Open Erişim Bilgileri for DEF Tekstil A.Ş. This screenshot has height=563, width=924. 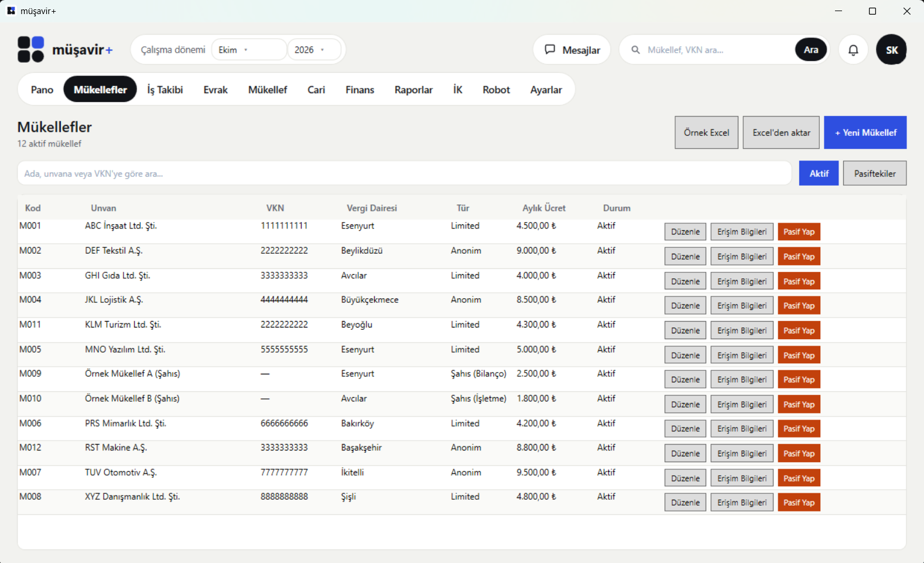tap(742, 257)
